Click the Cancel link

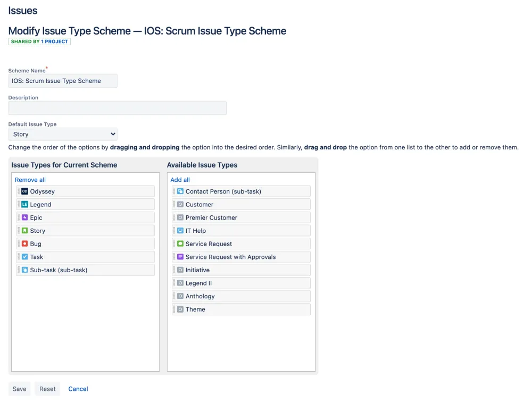click(x=78, y=389)
